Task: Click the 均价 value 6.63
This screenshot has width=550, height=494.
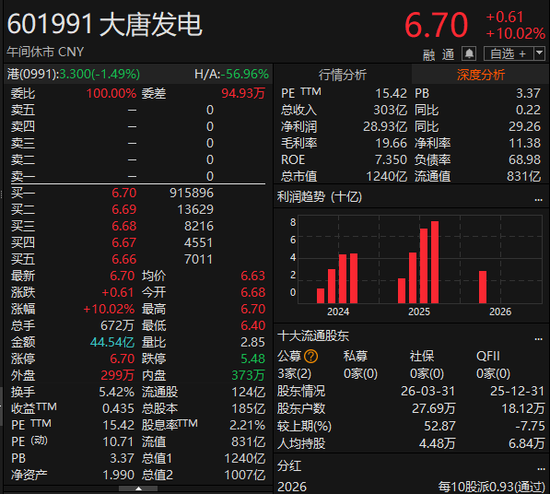Action: coord(253,276)
